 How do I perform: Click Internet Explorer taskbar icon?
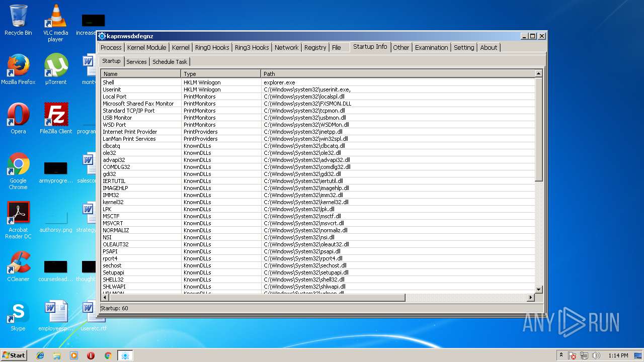pyautogui.click(x=40, y=355)
